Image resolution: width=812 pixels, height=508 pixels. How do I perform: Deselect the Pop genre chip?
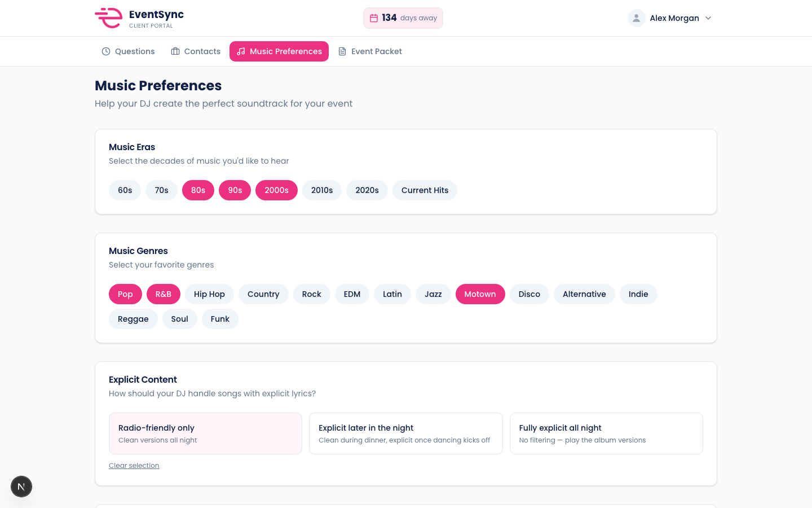click(x=125, y=294)
